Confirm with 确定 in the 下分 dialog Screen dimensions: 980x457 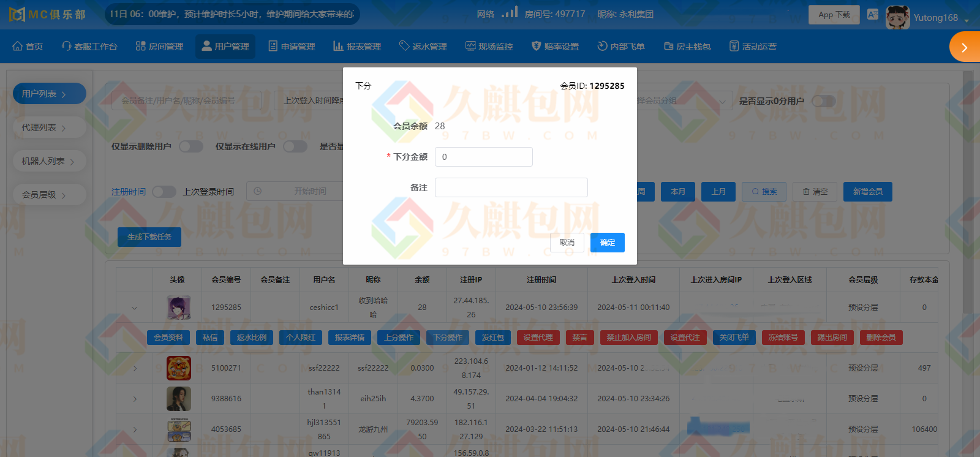[x=608, y=243]
